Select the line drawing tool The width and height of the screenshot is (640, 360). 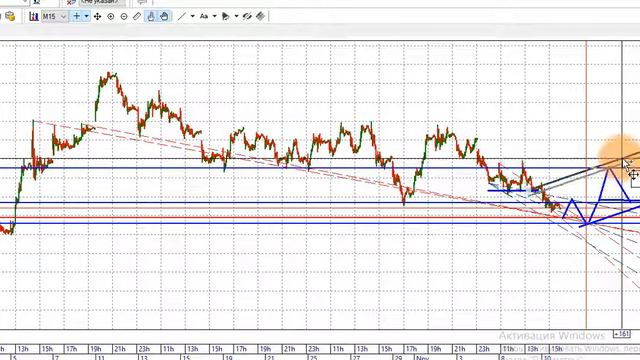[x=182, y=16]
